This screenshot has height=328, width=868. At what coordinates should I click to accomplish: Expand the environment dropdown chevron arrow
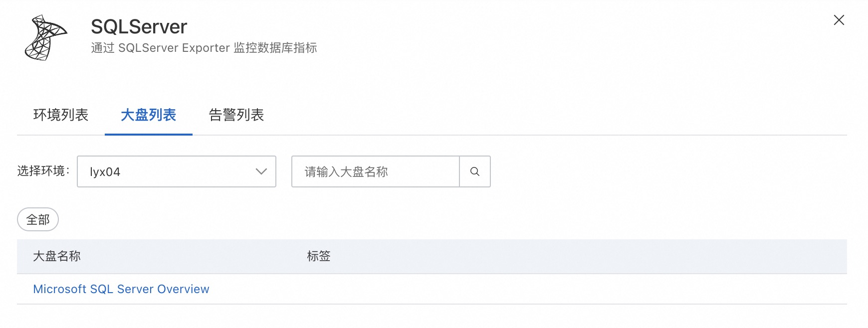point(261,171)
